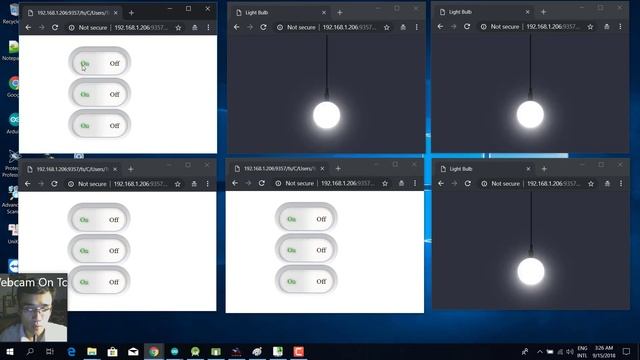Open Chrome menu in bottom-right Light Bulb window
640x360 pixels.
[621, 184]
